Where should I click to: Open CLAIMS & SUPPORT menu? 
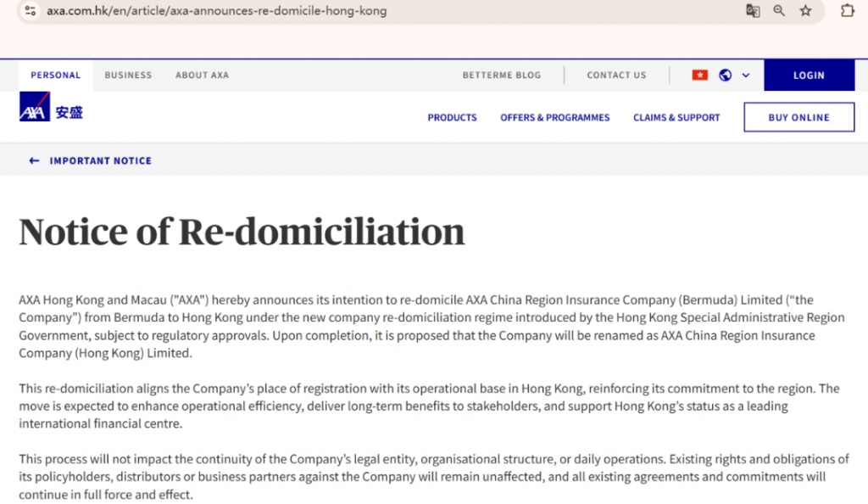coord(676,117)
